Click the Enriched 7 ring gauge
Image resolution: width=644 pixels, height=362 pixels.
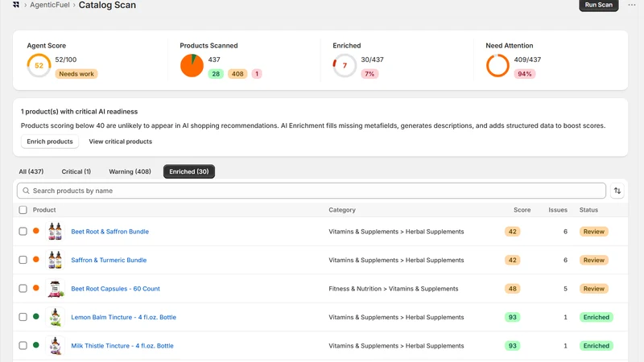click(x=345, y=66)
